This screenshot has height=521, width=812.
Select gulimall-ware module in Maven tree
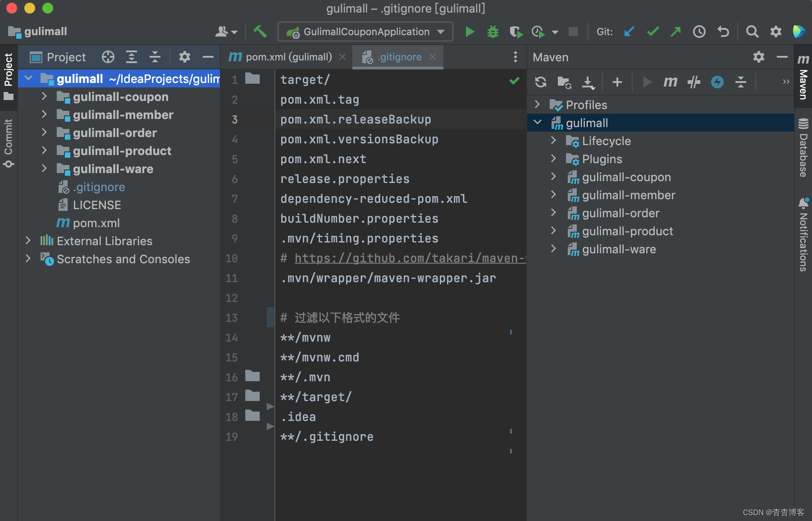point(619,249)
